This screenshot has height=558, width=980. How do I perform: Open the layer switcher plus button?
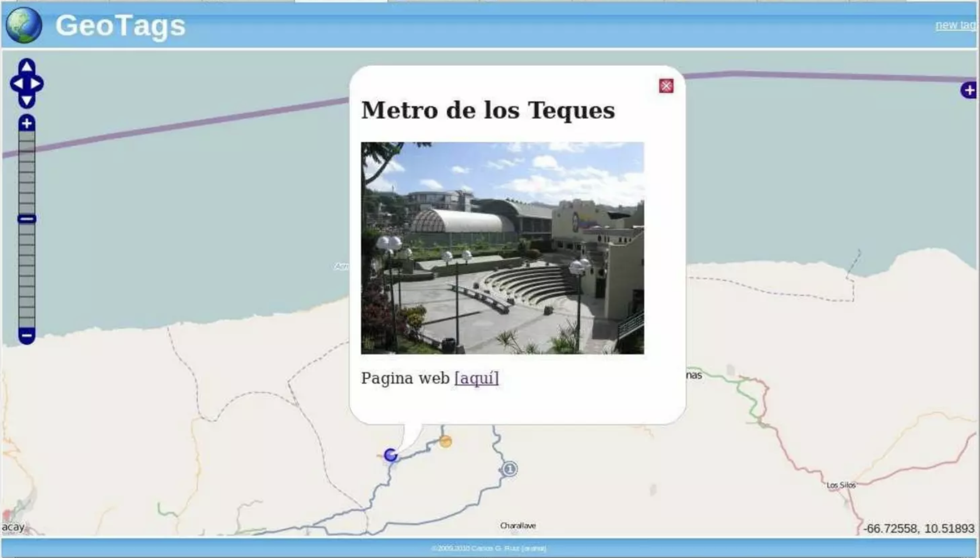click(x=969, y=90)
